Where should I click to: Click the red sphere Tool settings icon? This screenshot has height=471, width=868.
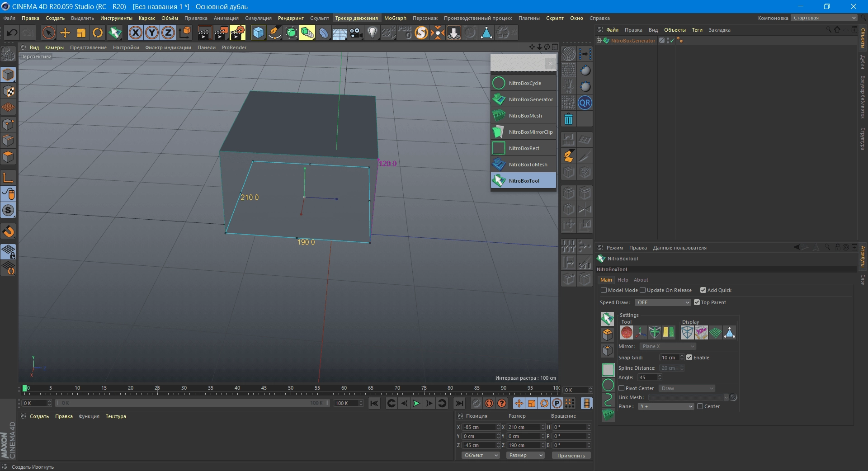tap(627, 333)
